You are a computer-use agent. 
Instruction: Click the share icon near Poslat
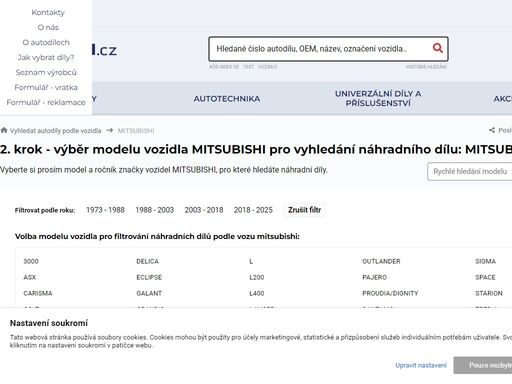click(492, 130)
